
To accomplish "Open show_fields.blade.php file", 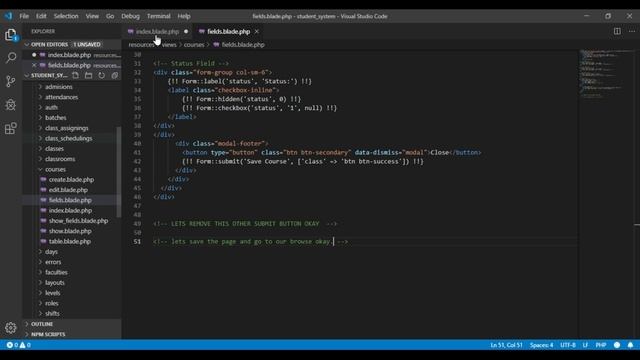I will tap(78, 221).
